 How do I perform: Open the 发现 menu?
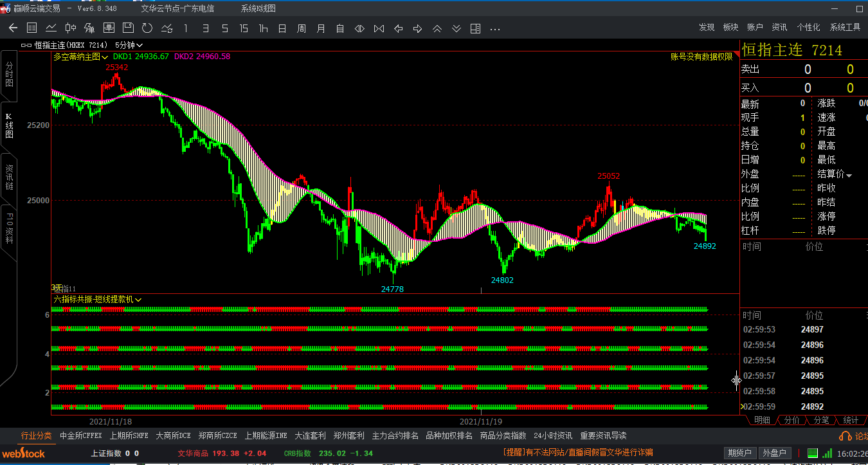(707, 27)
